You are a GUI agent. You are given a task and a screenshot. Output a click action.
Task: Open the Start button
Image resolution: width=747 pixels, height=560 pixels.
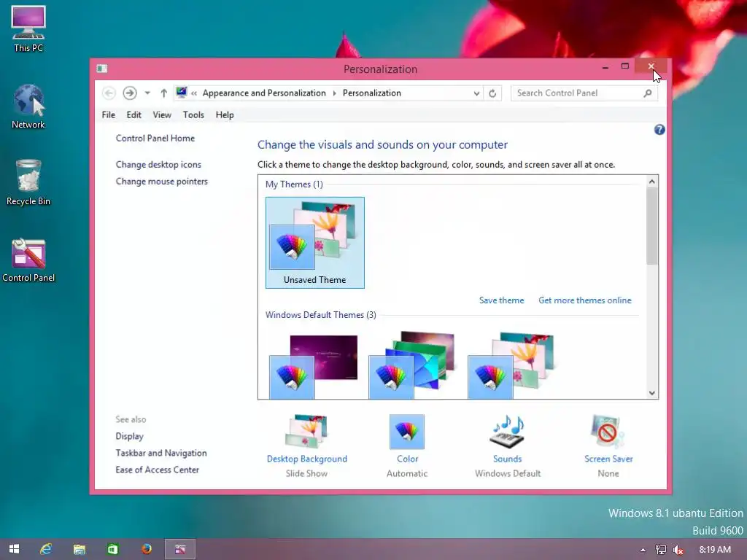pyautogui.click(x=15, y=549)
